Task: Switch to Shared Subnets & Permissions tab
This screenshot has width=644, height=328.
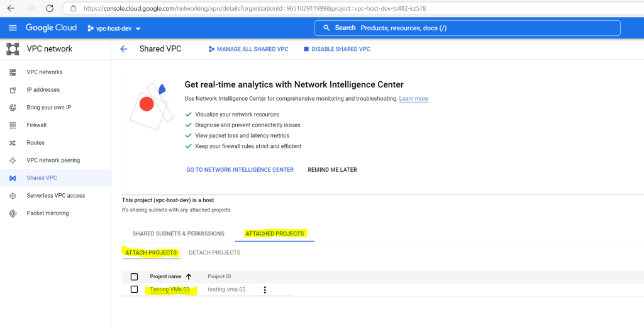Action: click(x=178, y=234)
